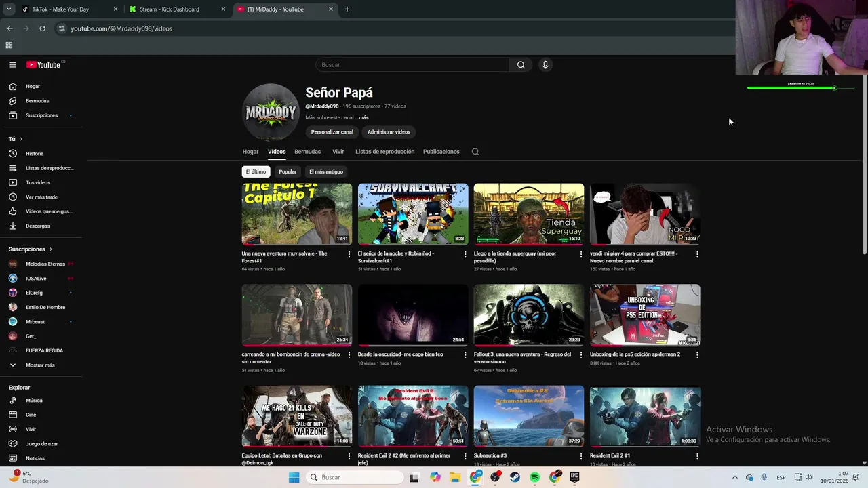The image size is (868, 488).
Task: Sort videos by El más antiguo
Action: (326, 171)
